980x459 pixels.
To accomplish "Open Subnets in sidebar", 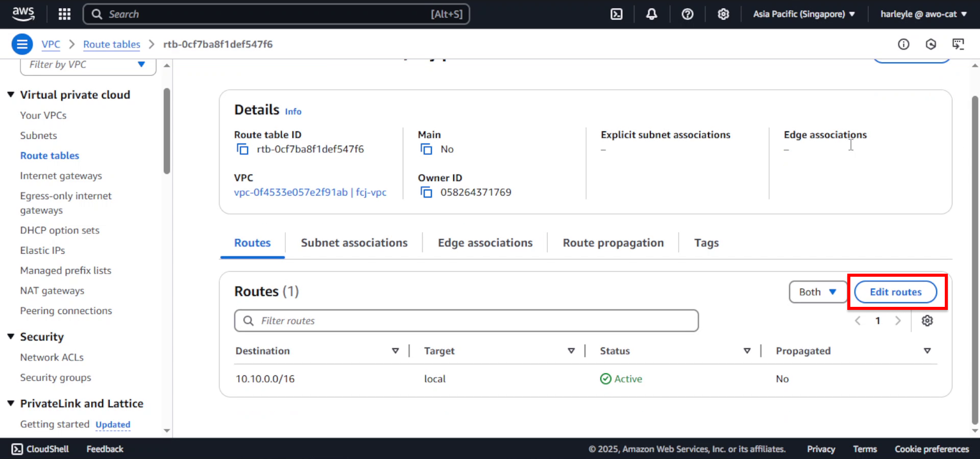I will coord(38,136).
